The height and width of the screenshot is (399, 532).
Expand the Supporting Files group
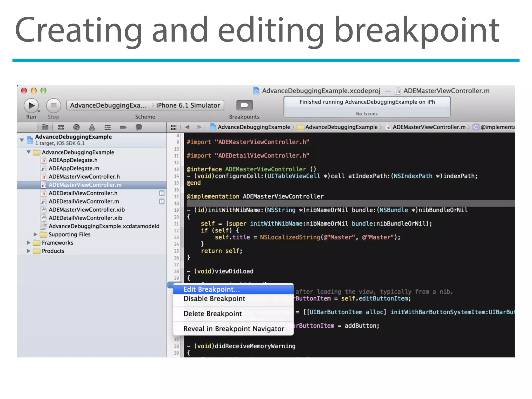[x=35, y=234]
